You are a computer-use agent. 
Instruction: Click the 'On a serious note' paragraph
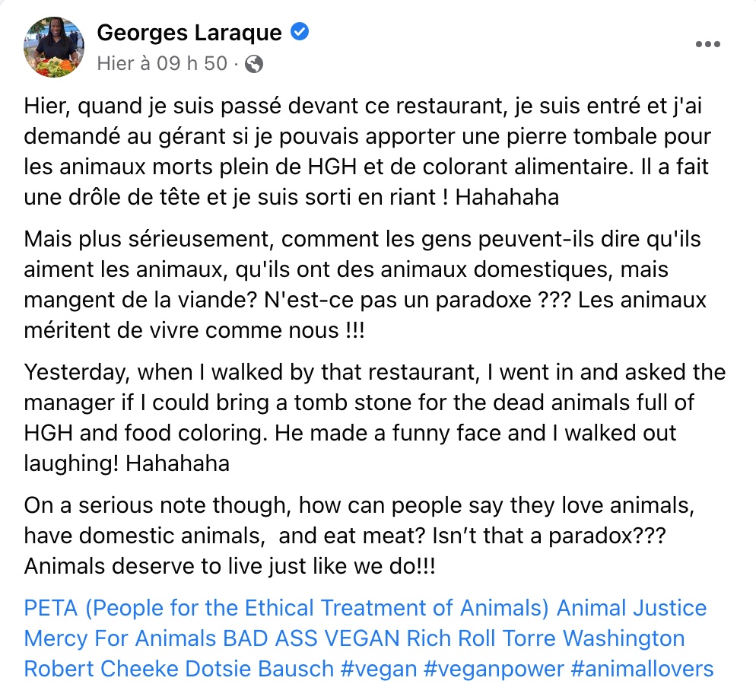pos(360,536)
